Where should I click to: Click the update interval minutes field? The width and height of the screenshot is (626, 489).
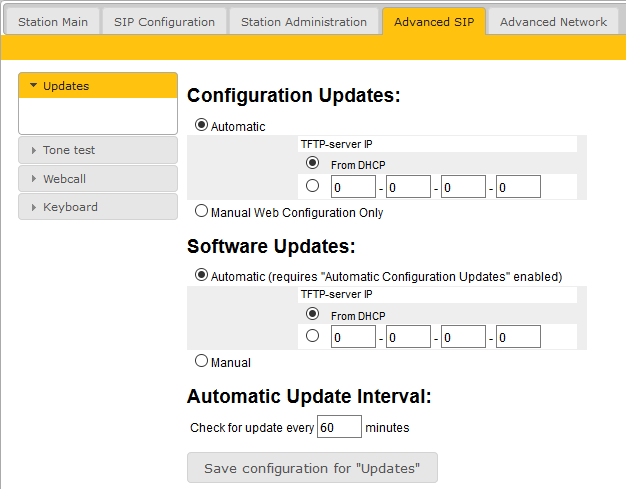(339, 427)
